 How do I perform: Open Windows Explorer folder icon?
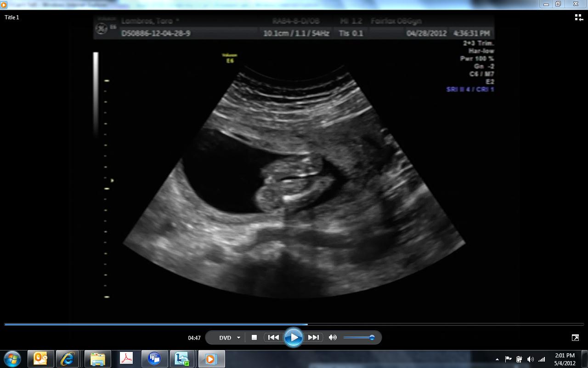97,359
